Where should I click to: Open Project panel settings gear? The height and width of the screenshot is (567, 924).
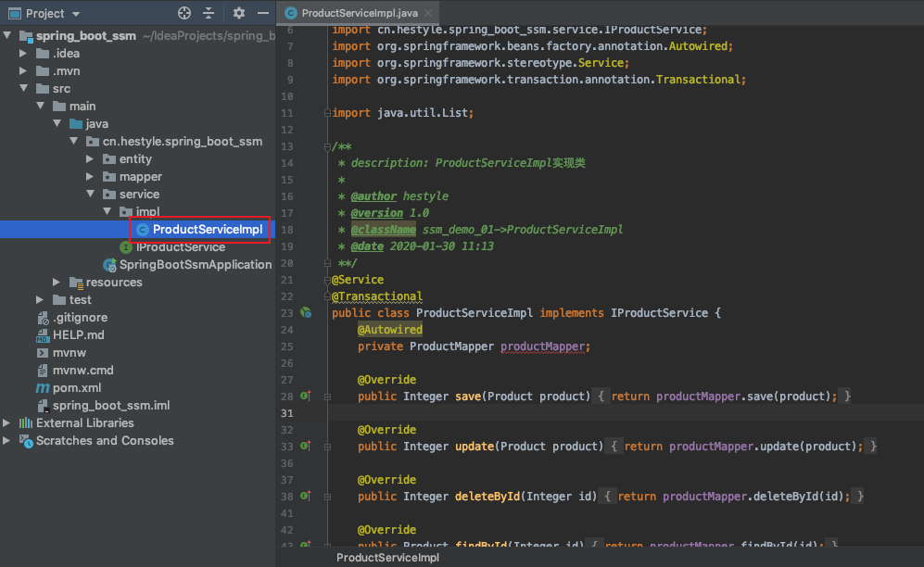pyautogui.click(x=239, y=13)
